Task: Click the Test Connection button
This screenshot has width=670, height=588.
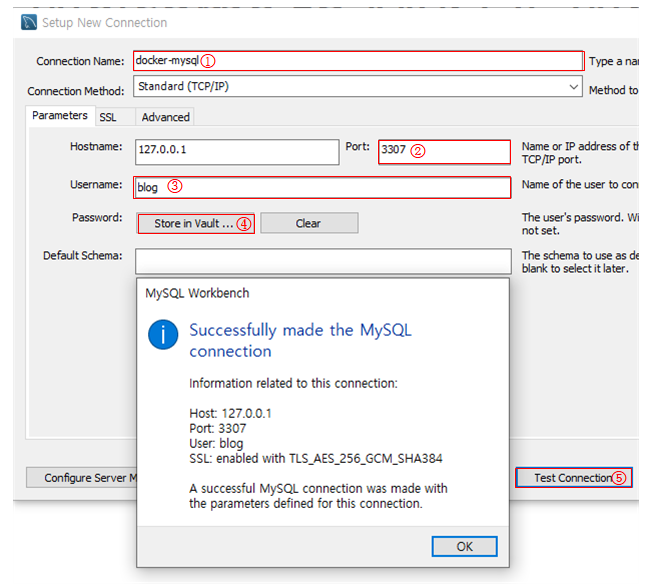Action: coord(574,477)
